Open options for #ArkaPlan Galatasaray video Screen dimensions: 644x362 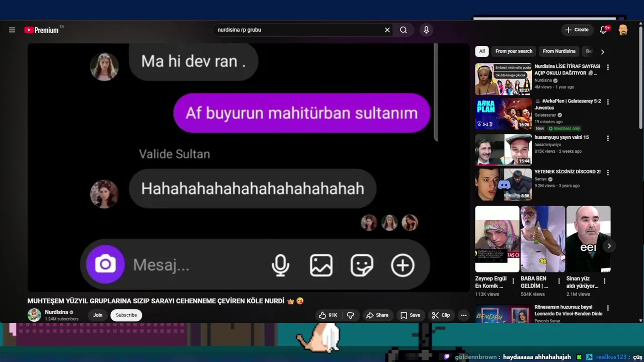pos(608,102)
